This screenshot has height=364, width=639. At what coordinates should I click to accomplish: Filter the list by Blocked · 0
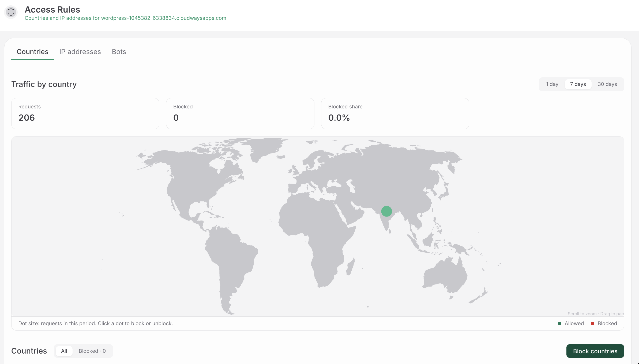(92, 351)
